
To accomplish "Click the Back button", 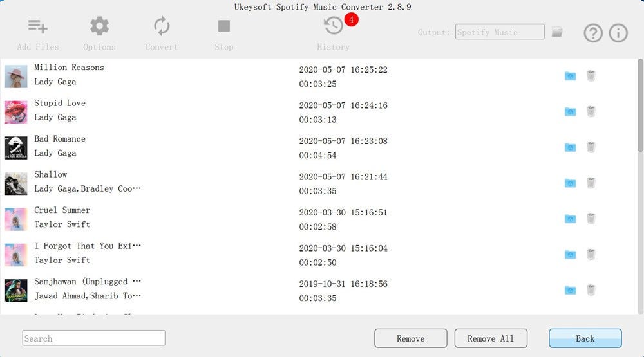I will pos(585,338).
